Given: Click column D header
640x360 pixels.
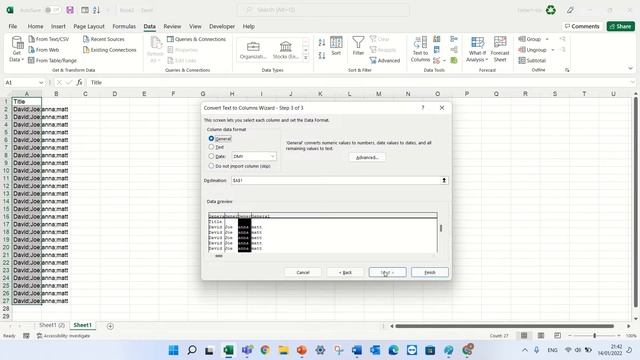Looking at the screenshot, I should (115, 94).
